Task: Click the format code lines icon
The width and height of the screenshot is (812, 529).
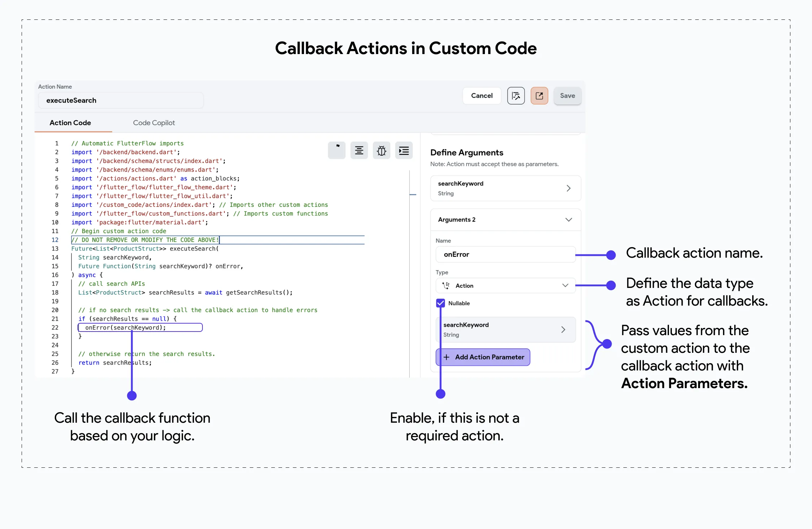Action: coord(359,150)
